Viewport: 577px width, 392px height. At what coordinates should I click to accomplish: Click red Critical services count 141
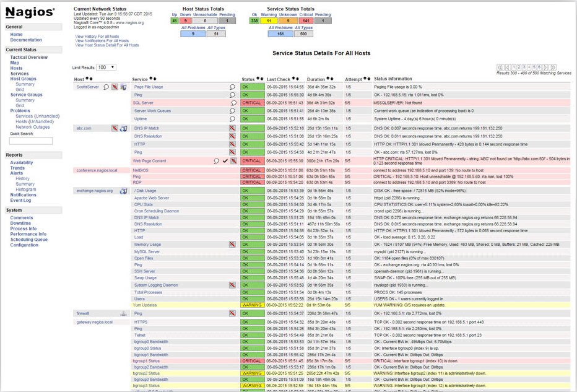pyautogui.click(x=306, y=21)
